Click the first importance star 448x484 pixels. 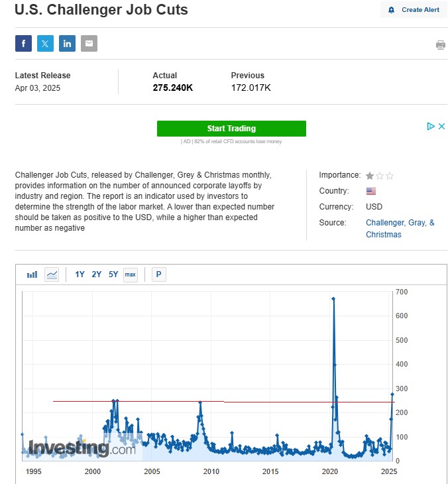[x=370, y=176]
